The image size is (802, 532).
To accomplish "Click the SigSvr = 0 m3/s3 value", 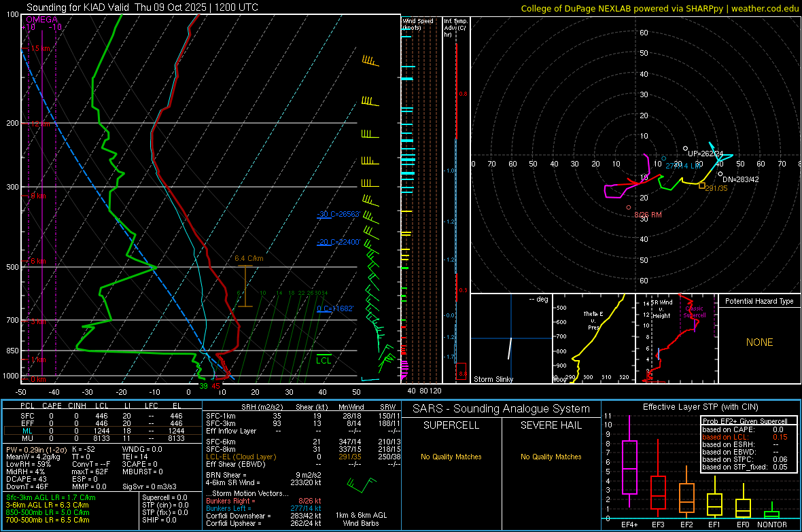I will point(150,486).
